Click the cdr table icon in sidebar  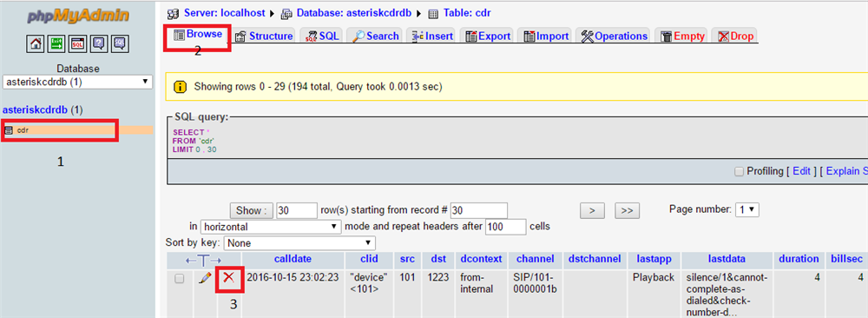pyautogui.click(x=9, y=130)
